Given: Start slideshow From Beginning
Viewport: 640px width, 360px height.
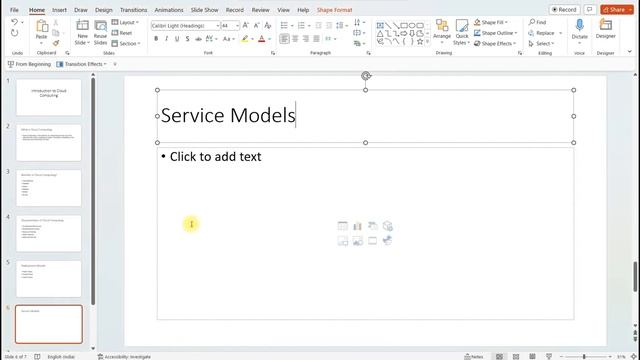Looking at the screenshot, I should (29, 64).
